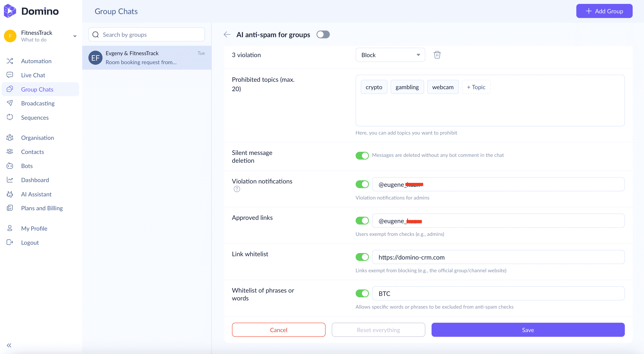Click the Add Group button
This screenshot has width=644, height=354.
point(604,11)
